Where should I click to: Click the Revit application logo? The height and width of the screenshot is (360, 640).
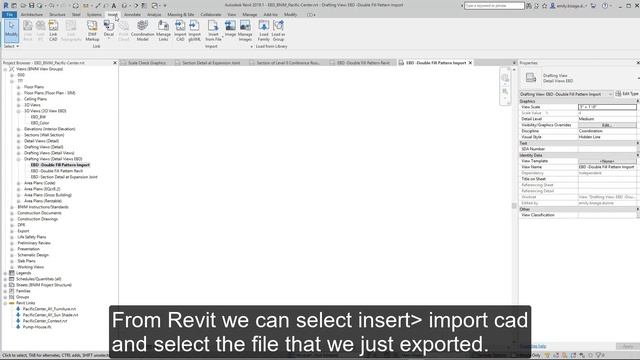tap(6, 5)
